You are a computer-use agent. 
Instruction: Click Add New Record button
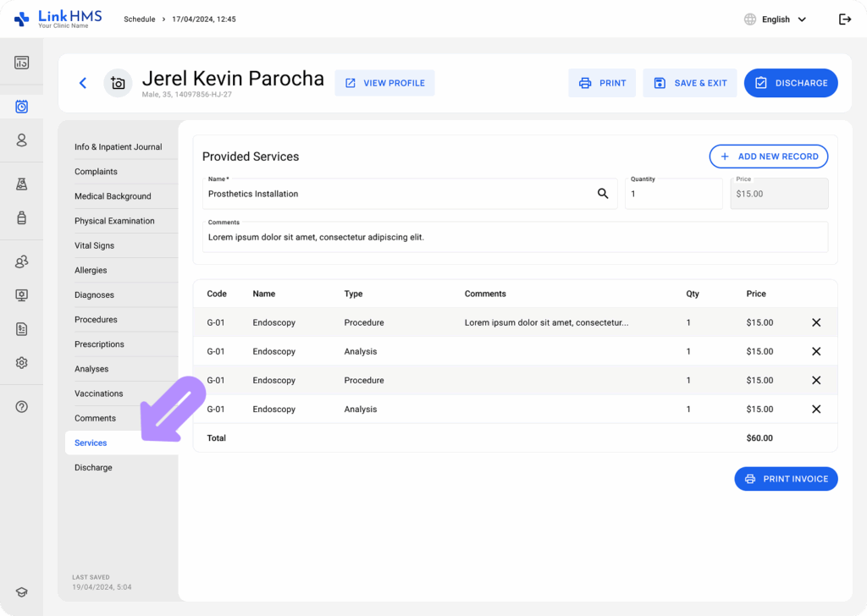(x=769, y=157)
